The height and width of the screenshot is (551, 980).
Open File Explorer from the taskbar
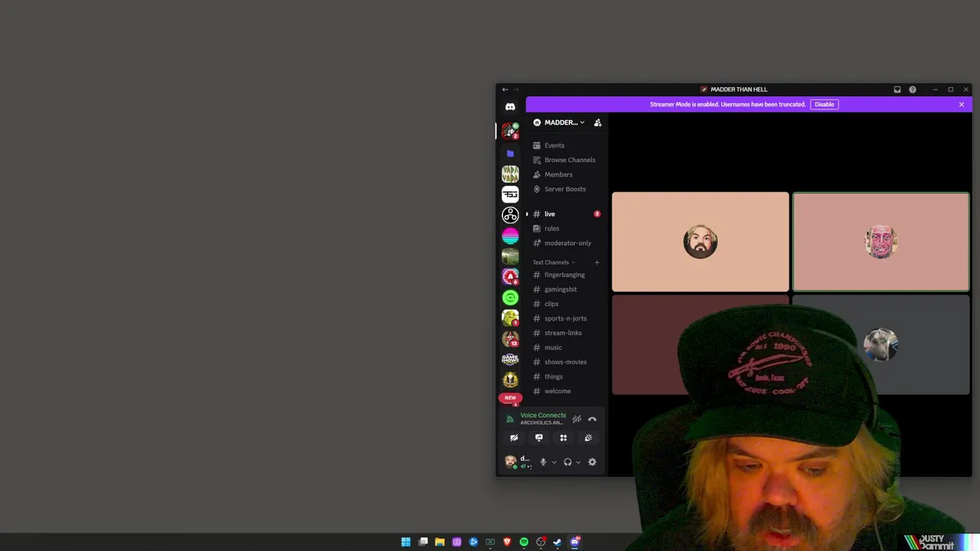click(x=439, y=542)
